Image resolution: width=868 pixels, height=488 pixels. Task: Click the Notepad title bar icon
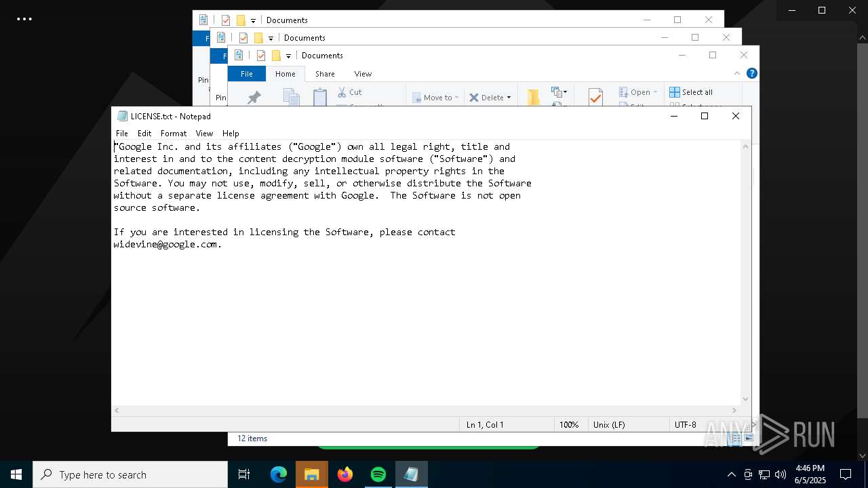tap(122, 116)
